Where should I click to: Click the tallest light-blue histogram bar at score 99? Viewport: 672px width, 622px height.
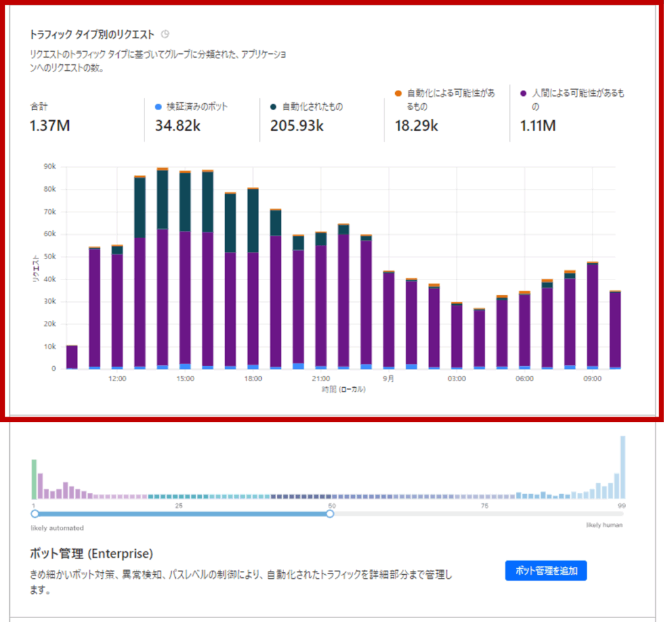point(622,467)
